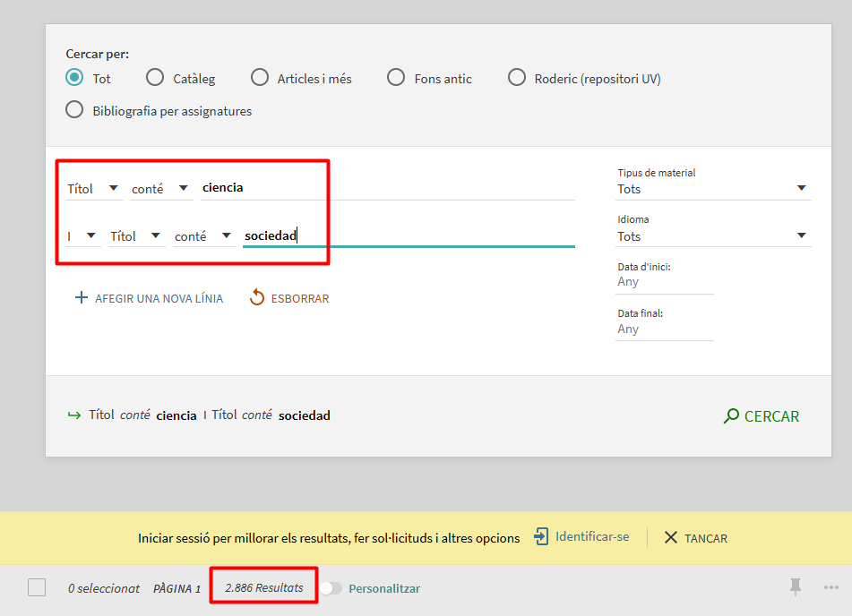Click the Data d'inici input field

click(664, 281)
